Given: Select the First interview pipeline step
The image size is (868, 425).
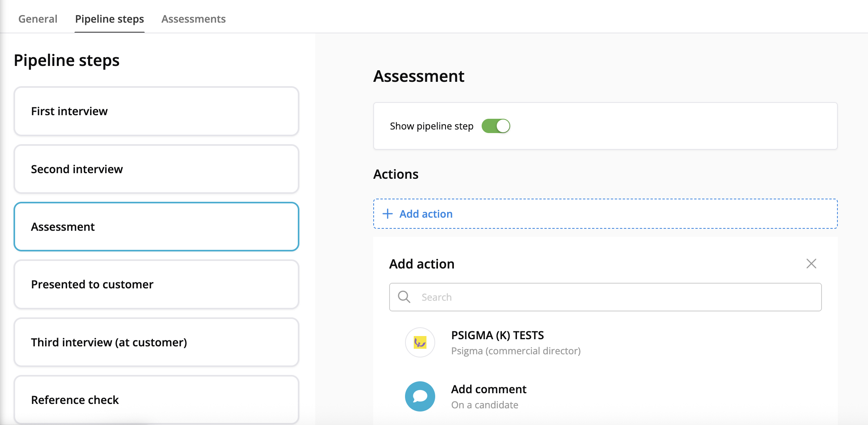Looking at the screenshot, I should (x=156, y=111).
